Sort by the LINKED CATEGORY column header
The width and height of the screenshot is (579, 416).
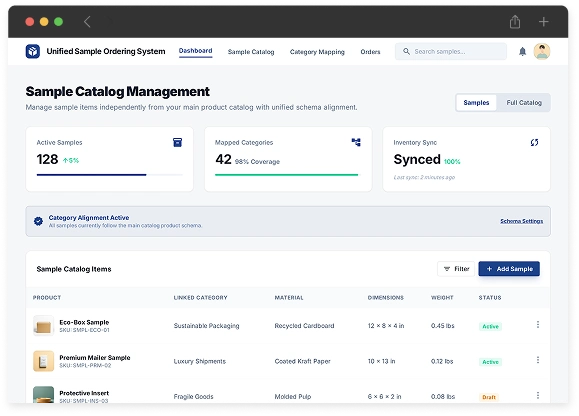(x=200, y=298)
